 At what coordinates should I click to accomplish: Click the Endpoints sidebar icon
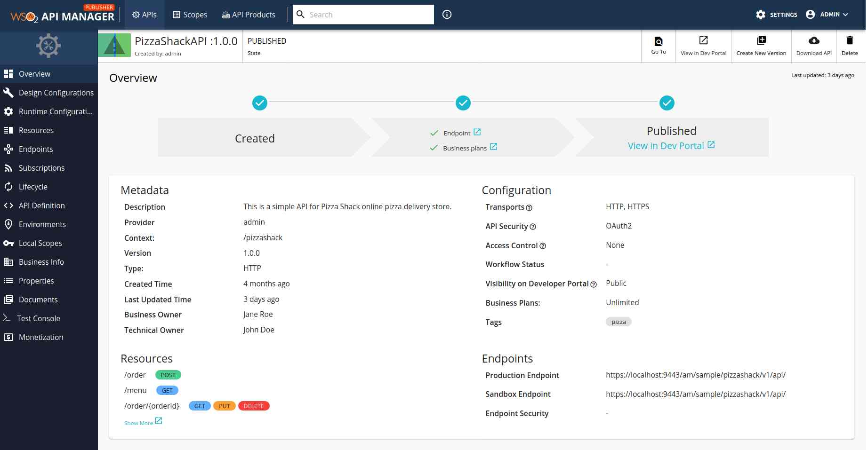pos(8,149)
